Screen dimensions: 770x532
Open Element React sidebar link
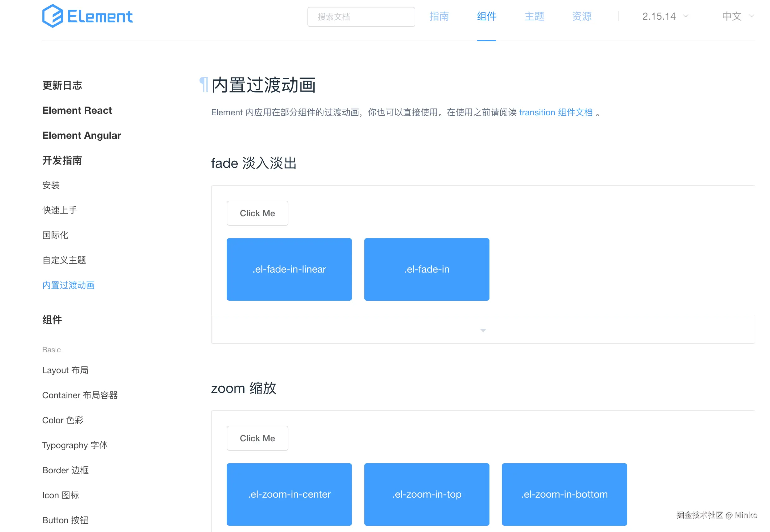[x=77, y=110]
